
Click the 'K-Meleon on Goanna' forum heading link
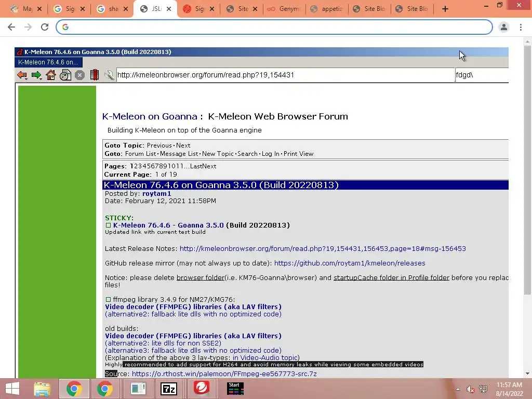pyautogui.click(x=150, y=117)
